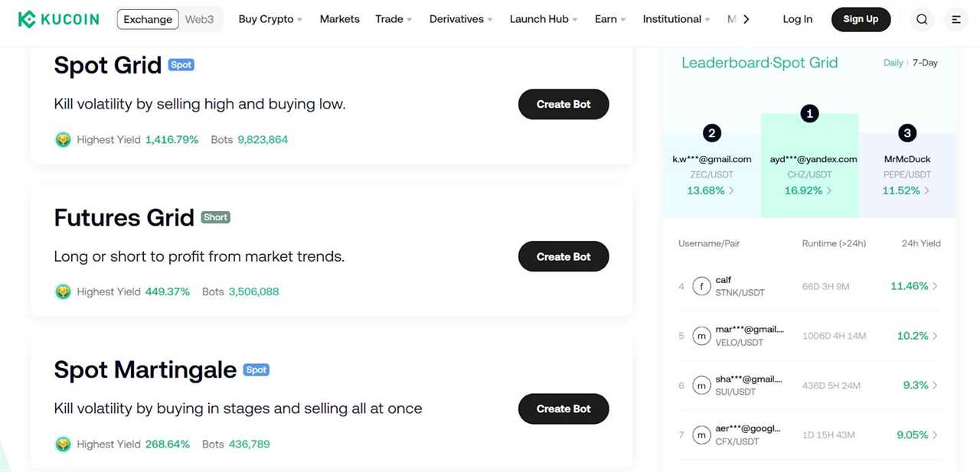
Task: Switch to the Web3 view
Action: (199, 19)
